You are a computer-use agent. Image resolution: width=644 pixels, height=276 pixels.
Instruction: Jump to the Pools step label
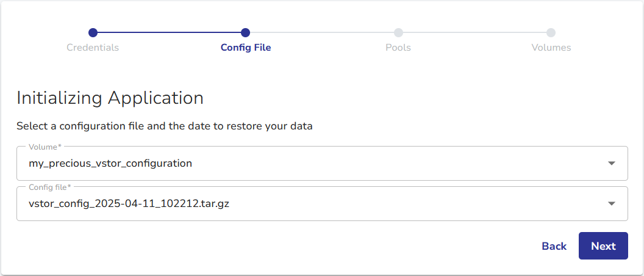pos(398,48)
